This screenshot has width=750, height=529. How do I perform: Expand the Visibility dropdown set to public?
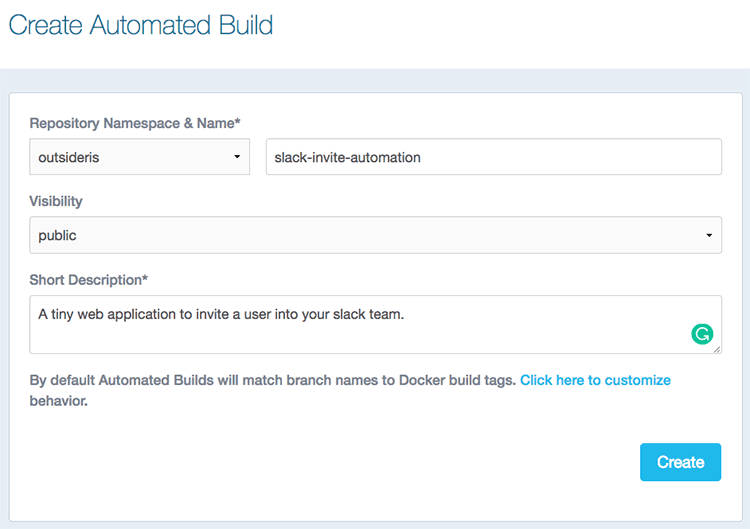click(x=375, y=235)
